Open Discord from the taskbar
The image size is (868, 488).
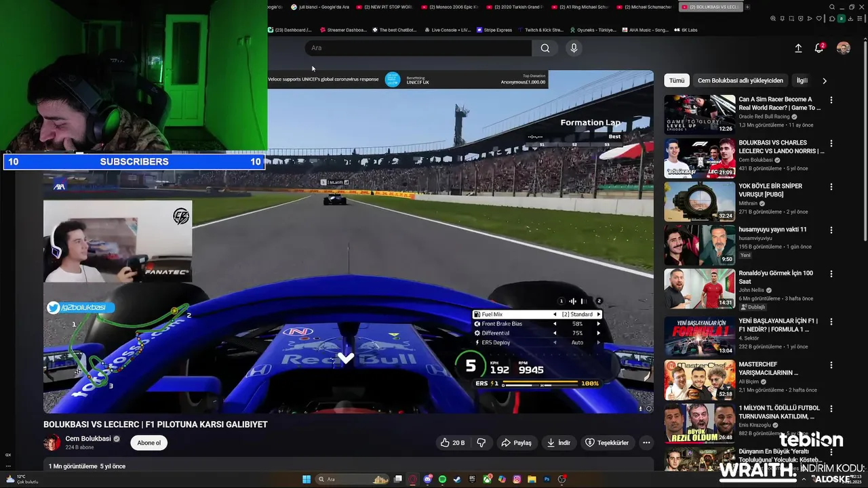[x=428, y=479]
